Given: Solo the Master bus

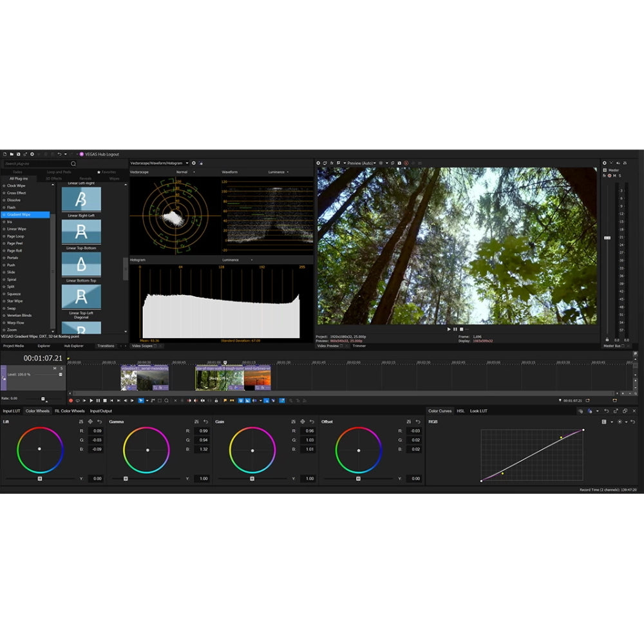Looking at the screenshot, I should 620,175.
